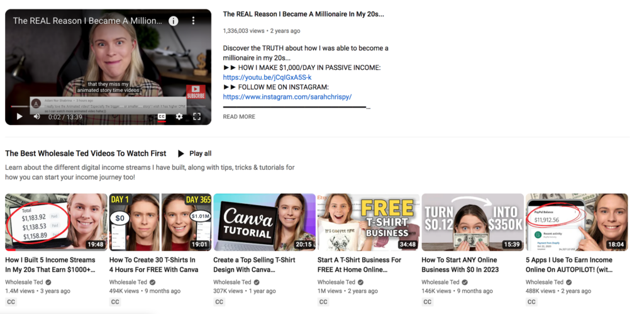Open the video player settings gear
This screenshot has height=314, width=644.
tap(179, 116)
